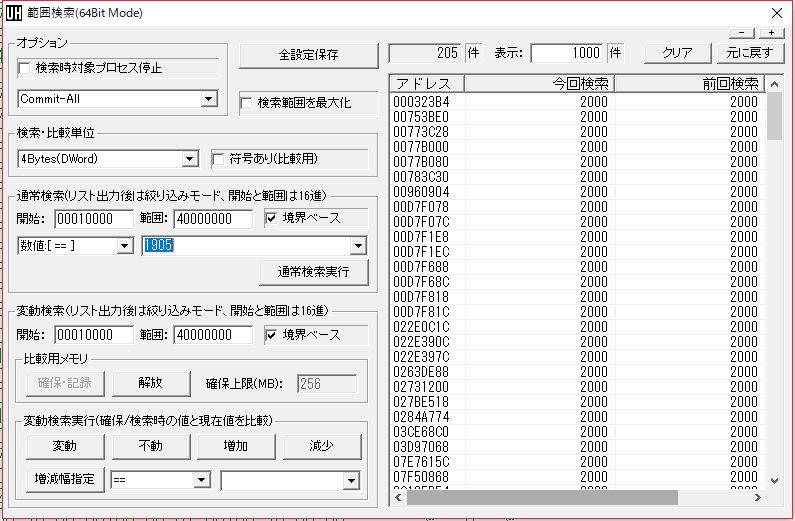Click the horizontal scrollbar thumb under results
Viewport: 795px width, 521px height.
tap(542, 498)
